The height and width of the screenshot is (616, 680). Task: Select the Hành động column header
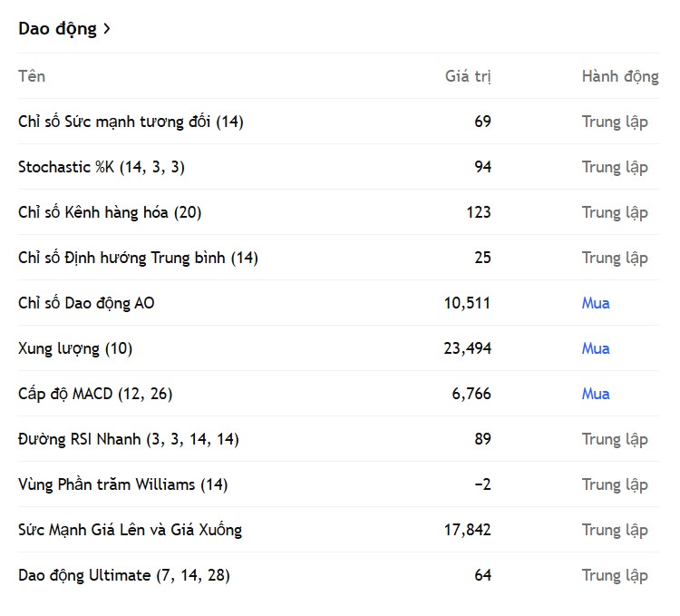click(x=620, y=76)
